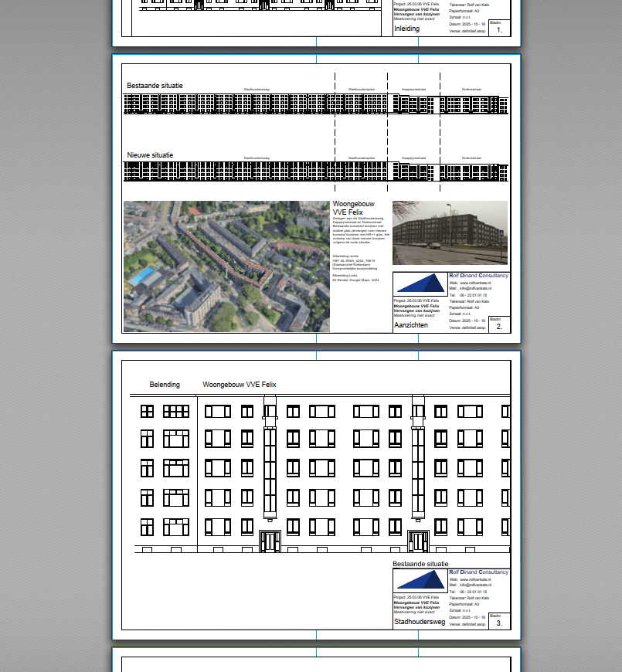Click the '3D Render Google Maps, 2024' caption
The image size is (622, 672).
(355, 280)
